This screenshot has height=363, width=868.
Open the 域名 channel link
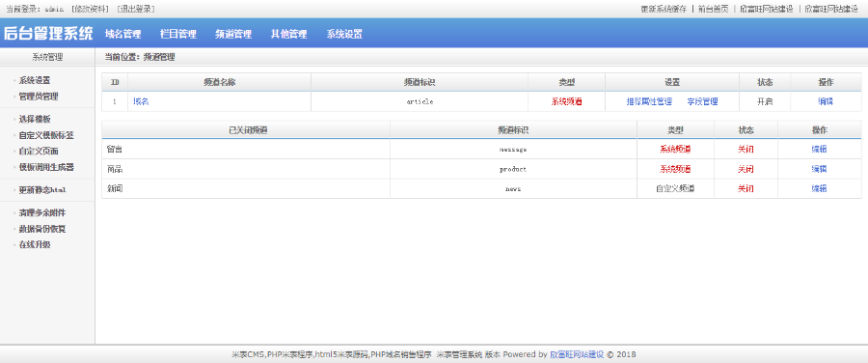[141, 101]
